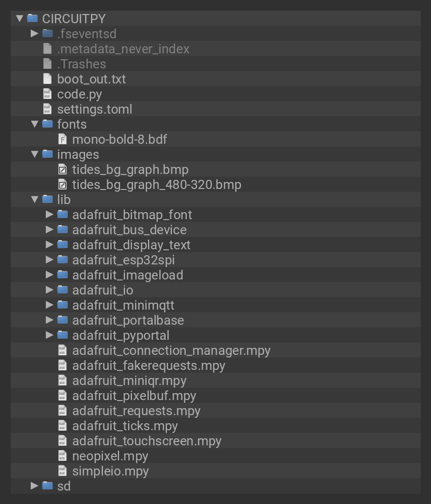The height and width of the screenshot is (504, 431).
Task: Expand the .fseventsd folder arrow
Action: tap(34, 34)
